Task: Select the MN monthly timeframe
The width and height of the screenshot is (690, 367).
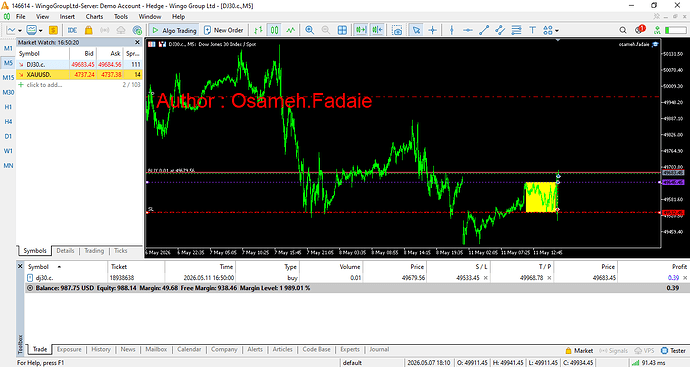Action: pyautogui.click(x=8, y=165)
